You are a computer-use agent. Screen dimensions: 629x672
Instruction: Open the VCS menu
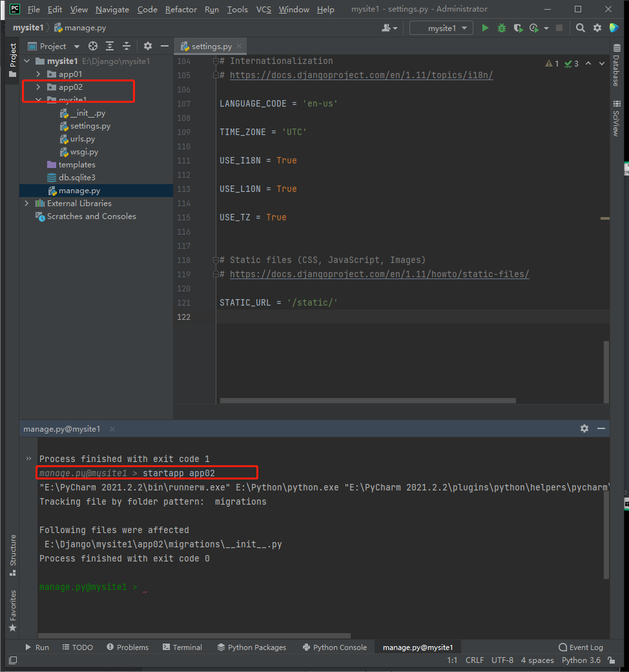[x=263, y=10]
